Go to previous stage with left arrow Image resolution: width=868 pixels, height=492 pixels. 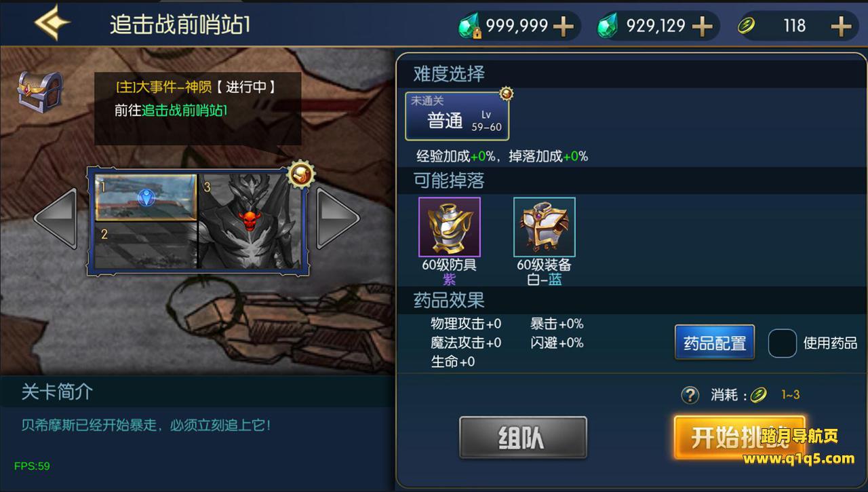point(56,218)
